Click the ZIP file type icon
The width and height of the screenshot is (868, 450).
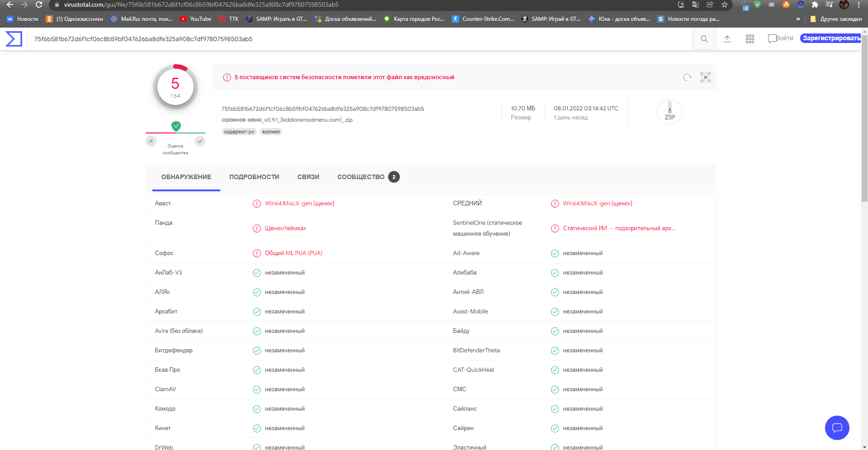[x=670, y=112]
